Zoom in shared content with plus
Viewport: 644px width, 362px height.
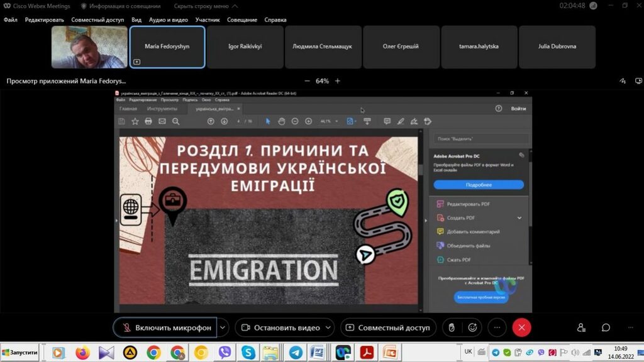(x=338, y=81)
